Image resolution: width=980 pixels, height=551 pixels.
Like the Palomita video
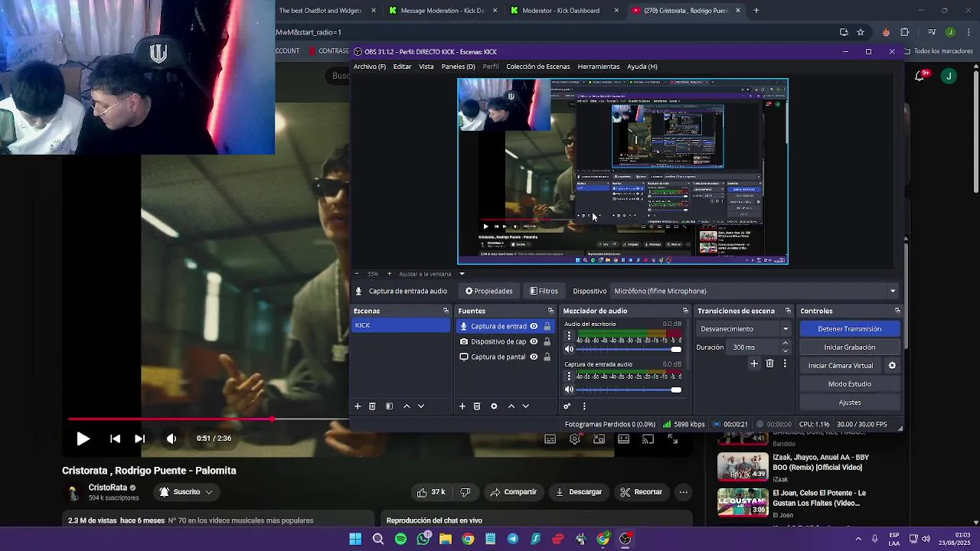click(431, 492)
